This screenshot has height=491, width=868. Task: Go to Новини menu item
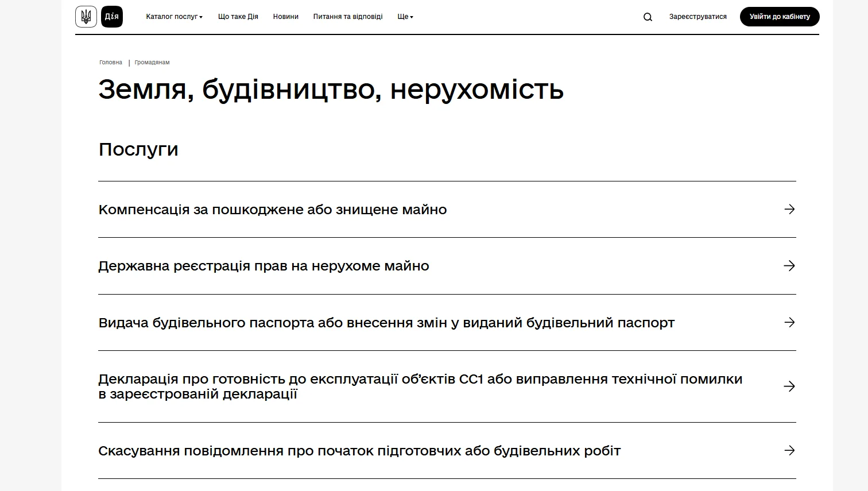point(286,17)
